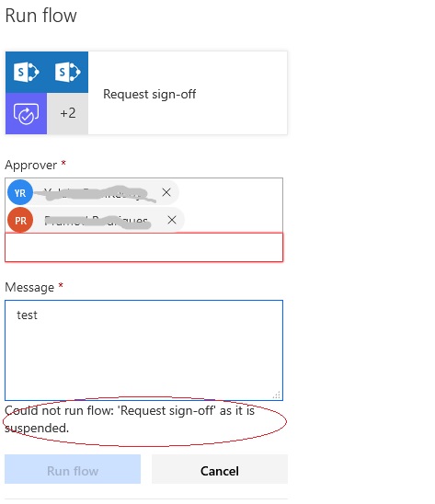Image resolution: width=435 pixels, height=504 pixels.
Task: Click the Message field label
Action: coord(29,287)
